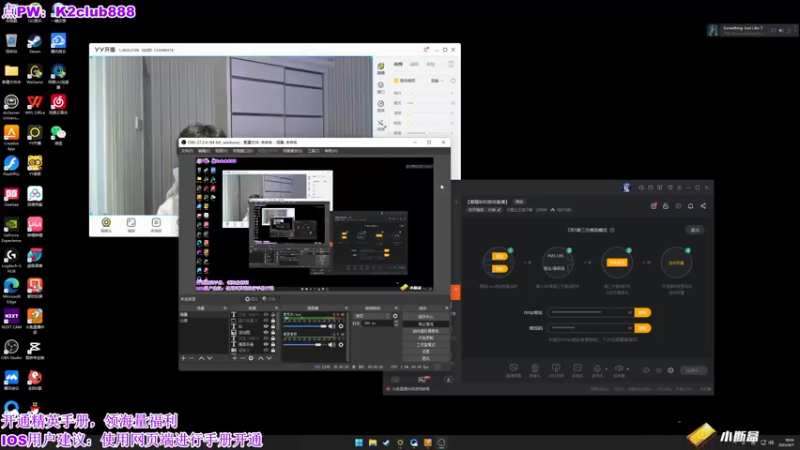Click the camera icon in streaming companion toolbar
This screenshot has height=450, width=800.
535,370
